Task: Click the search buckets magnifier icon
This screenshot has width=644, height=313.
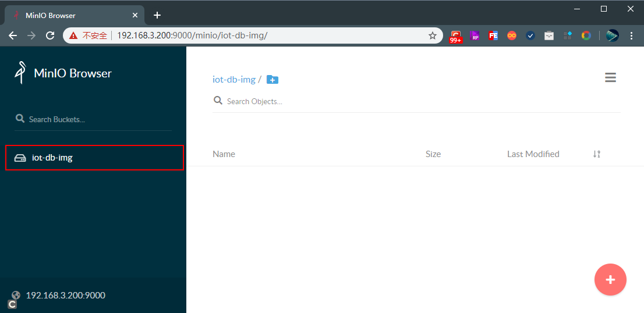Action: click(x=20, y=119)
